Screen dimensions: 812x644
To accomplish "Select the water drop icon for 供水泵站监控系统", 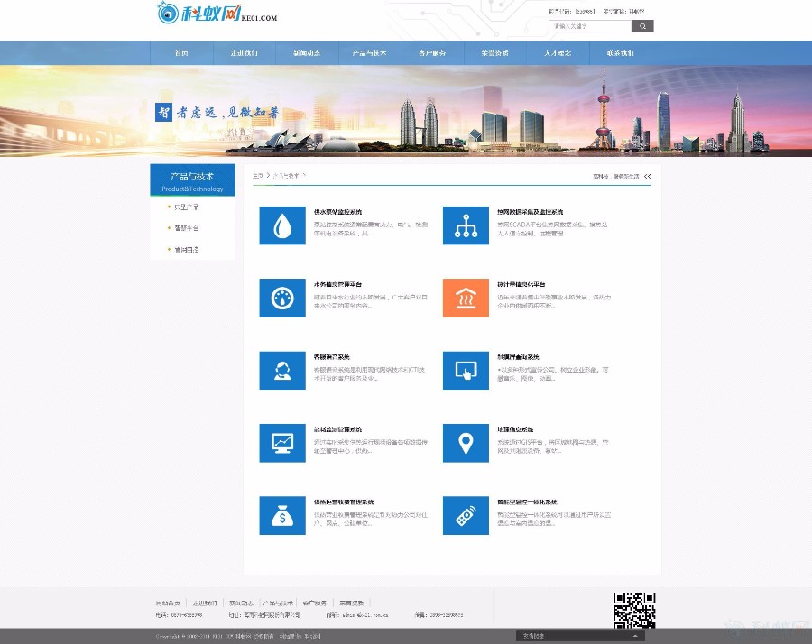I will [x=282, y=225].
